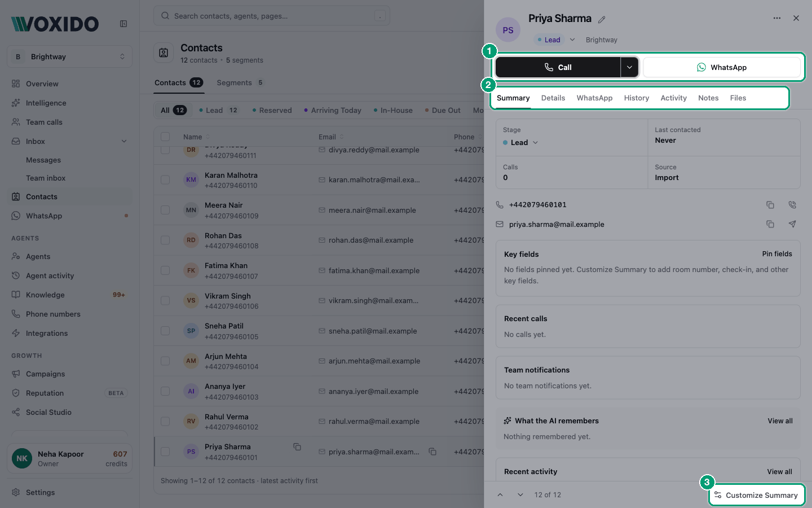Call the phone number via phone icon
Viewport: 812px width, 508px height.
click(x=792, y=205)
